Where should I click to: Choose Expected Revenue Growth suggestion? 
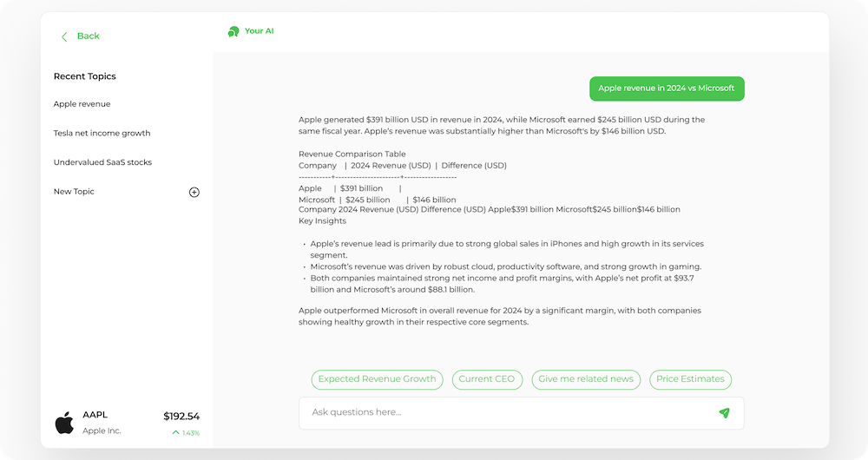(x=377, y=379)
